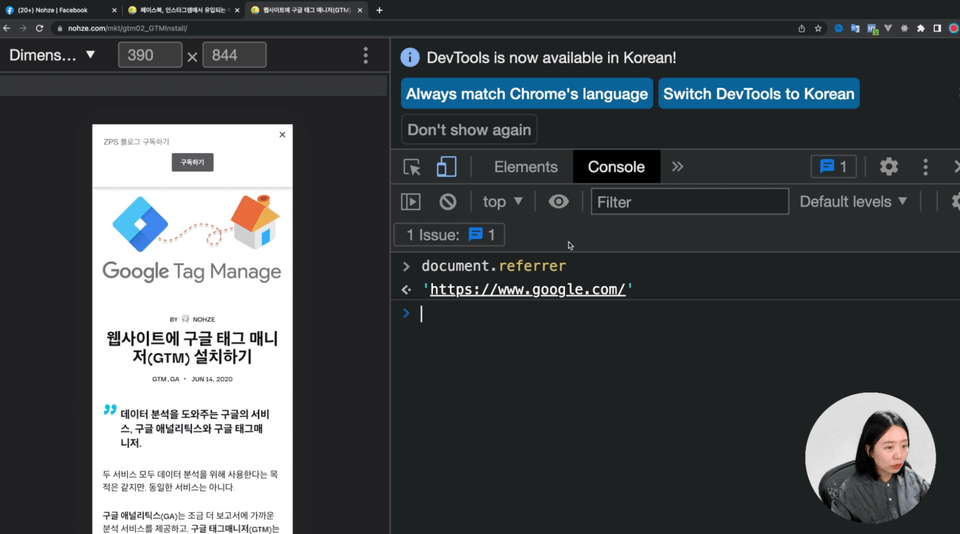The width and height of the screenshot is (960, 534).
Task: Close the ZPS subscribe popup
Action: point(282,135)
